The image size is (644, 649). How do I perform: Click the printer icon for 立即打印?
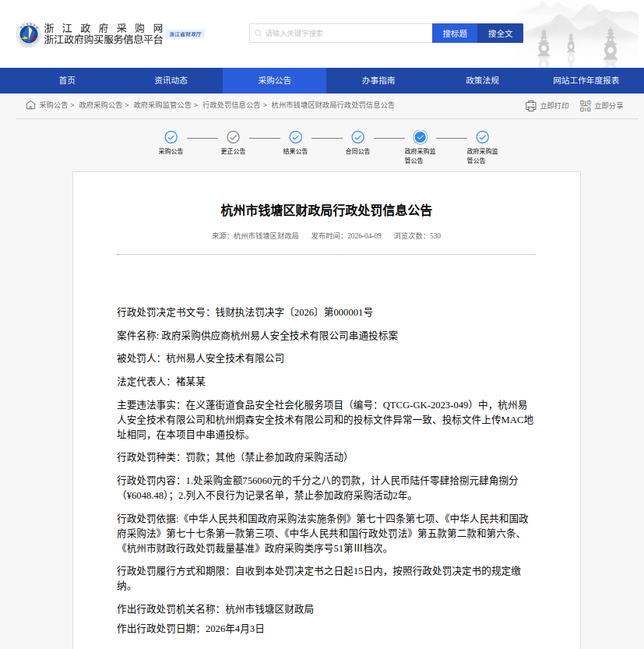530,106
